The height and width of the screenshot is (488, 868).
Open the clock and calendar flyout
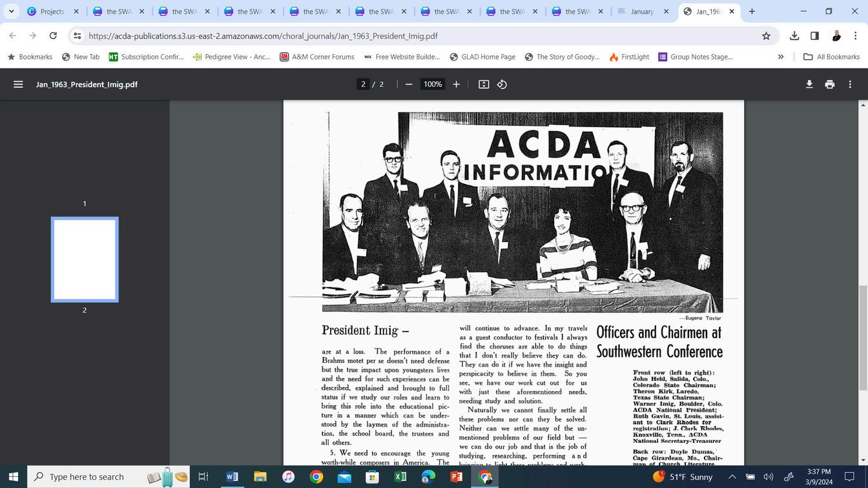tap(818, 477)
